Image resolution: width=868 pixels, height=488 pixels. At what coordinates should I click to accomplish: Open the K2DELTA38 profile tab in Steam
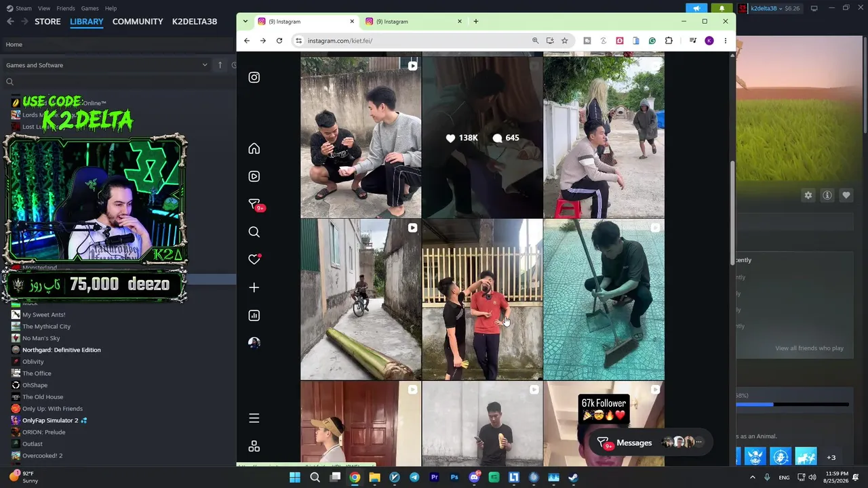pyautogui.click(x=195, y=22)
